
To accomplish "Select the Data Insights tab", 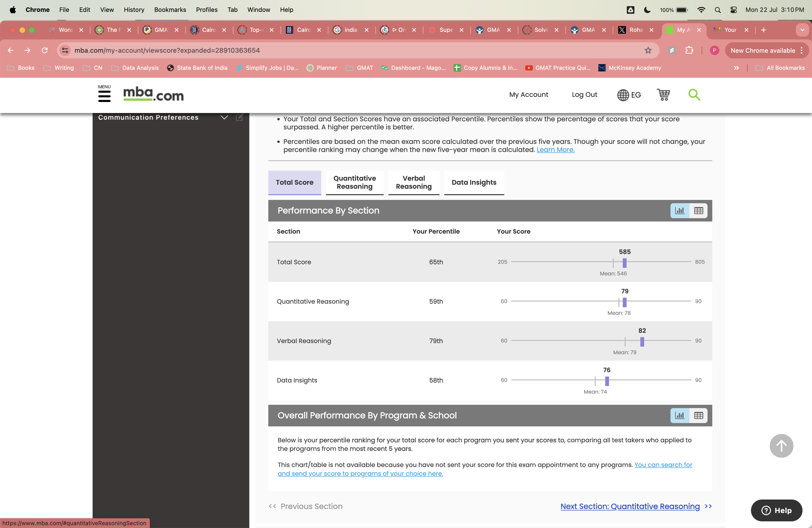I will coord(474,183).
